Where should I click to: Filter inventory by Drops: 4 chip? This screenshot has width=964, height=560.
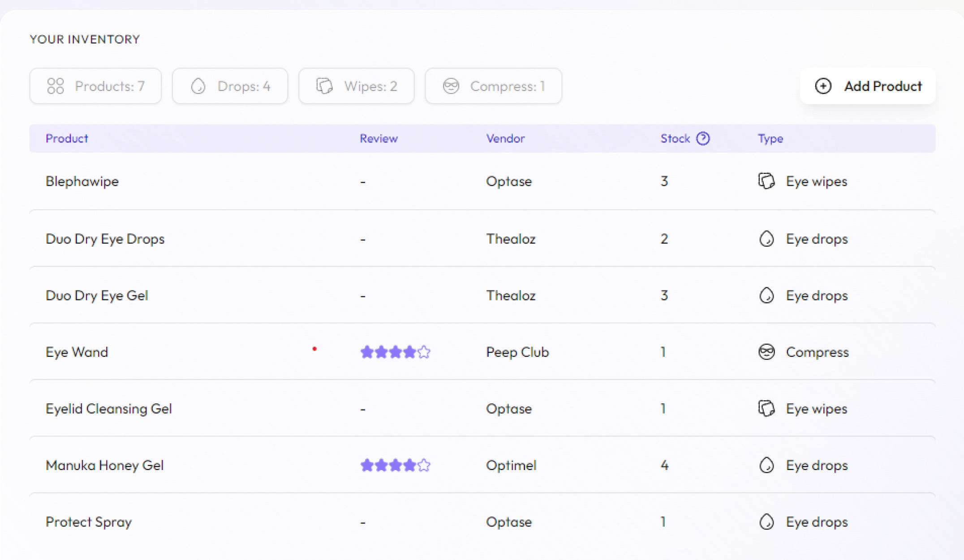pyautogui.click(x=230, y=86)
